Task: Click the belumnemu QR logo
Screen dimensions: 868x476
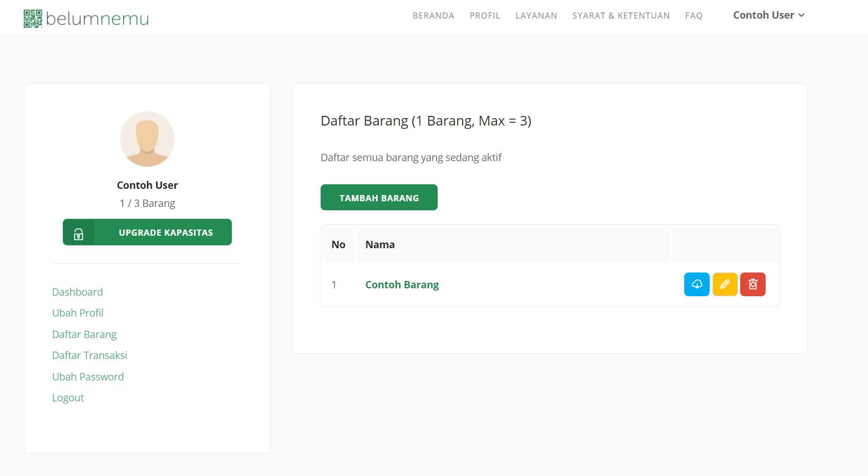Action: pyautogui.click(x=33, y=19)
